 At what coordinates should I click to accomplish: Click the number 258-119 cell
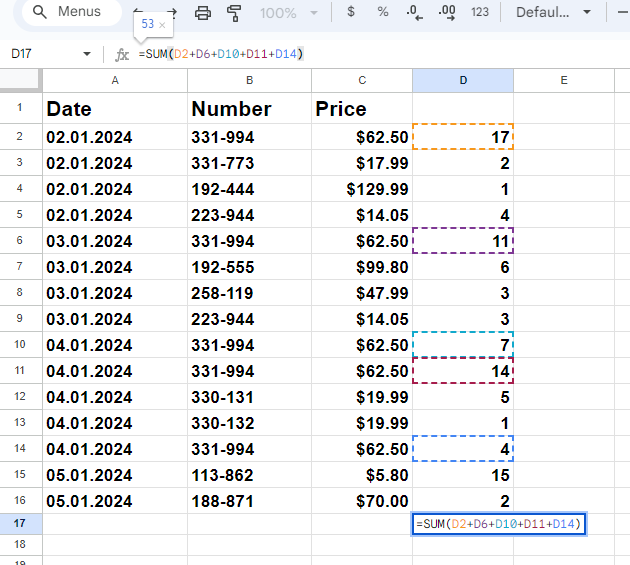(x=250, y=293)
